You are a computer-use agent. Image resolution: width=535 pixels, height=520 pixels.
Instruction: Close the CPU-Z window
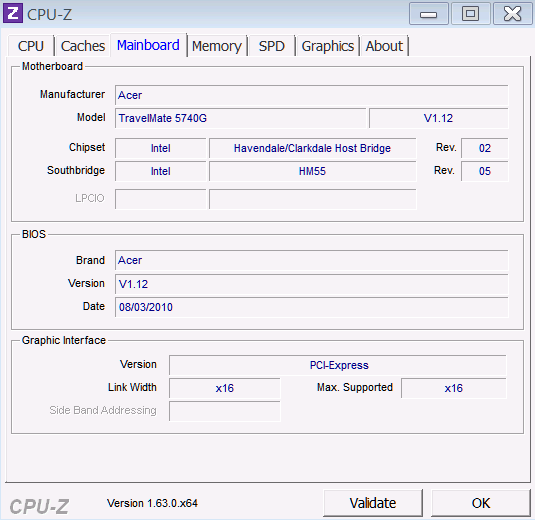pyautogui.click(x=512, y=14)
